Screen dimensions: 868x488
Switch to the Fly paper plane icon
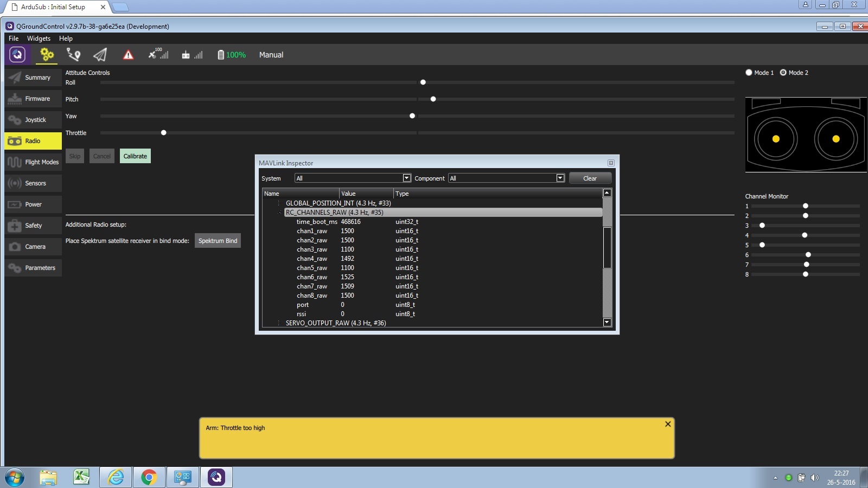point(100,54)
